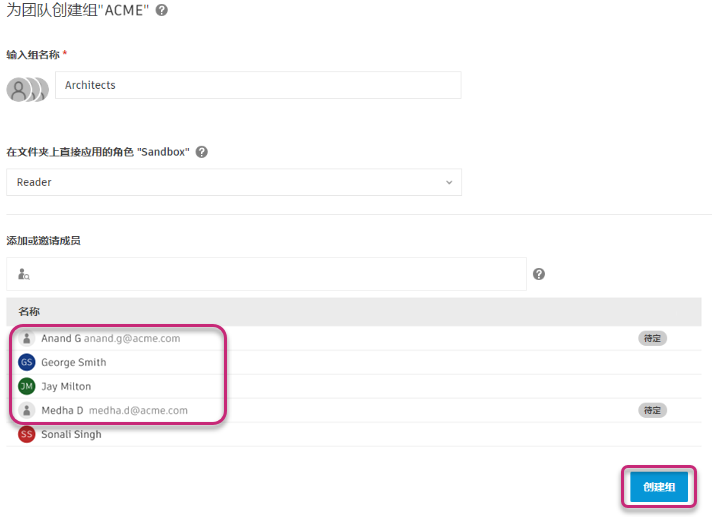Click the anand.g@acme.com email text
Screen dimensions: 712x519
(x=132, y=339)
